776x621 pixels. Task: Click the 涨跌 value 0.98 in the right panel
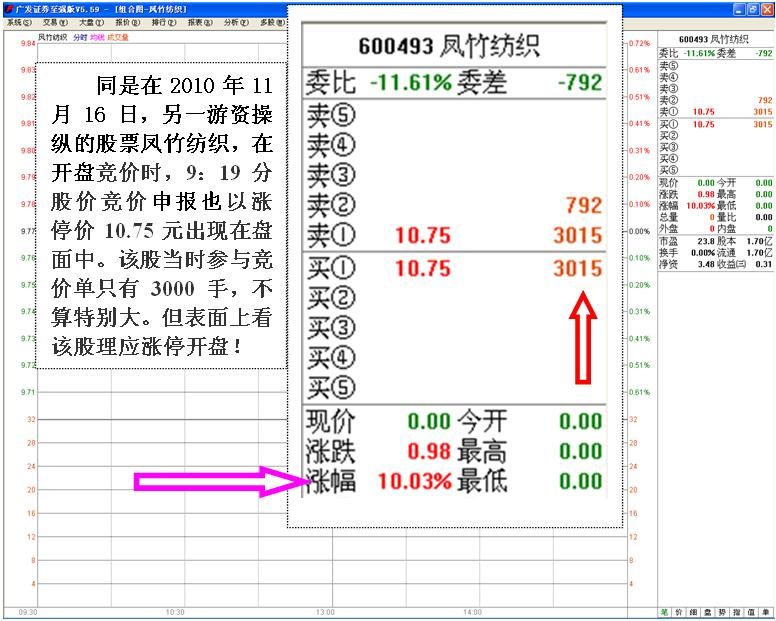point(706,194)
